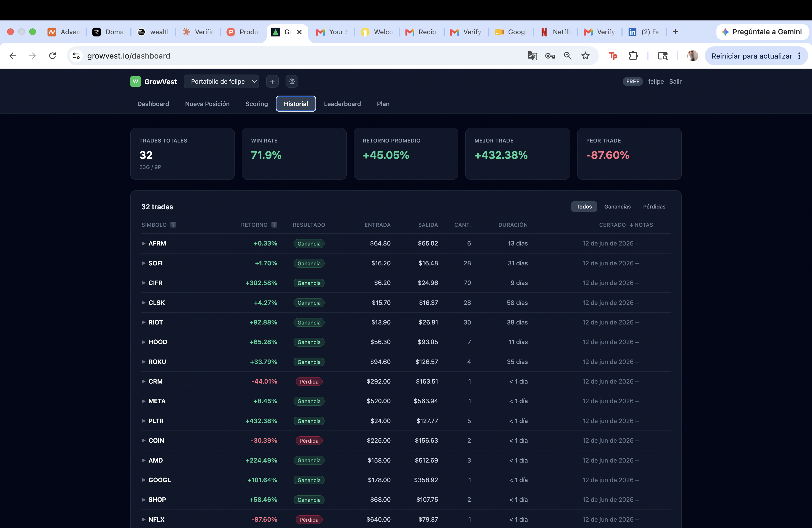Click the zoom magnifier icon
Viewport: 812px width, 528px height.
(568, 56)
